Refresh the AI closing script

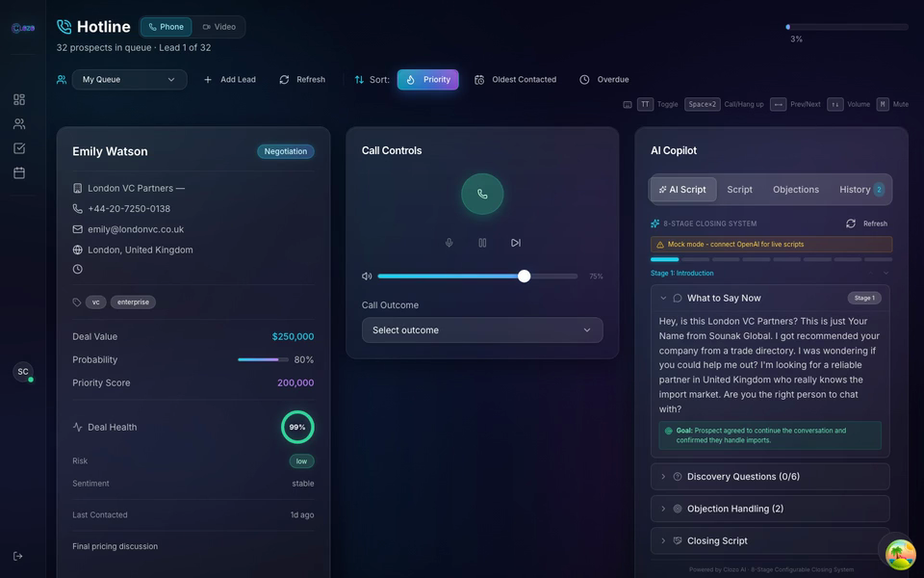pyautogui.click(x=866, y=223)
